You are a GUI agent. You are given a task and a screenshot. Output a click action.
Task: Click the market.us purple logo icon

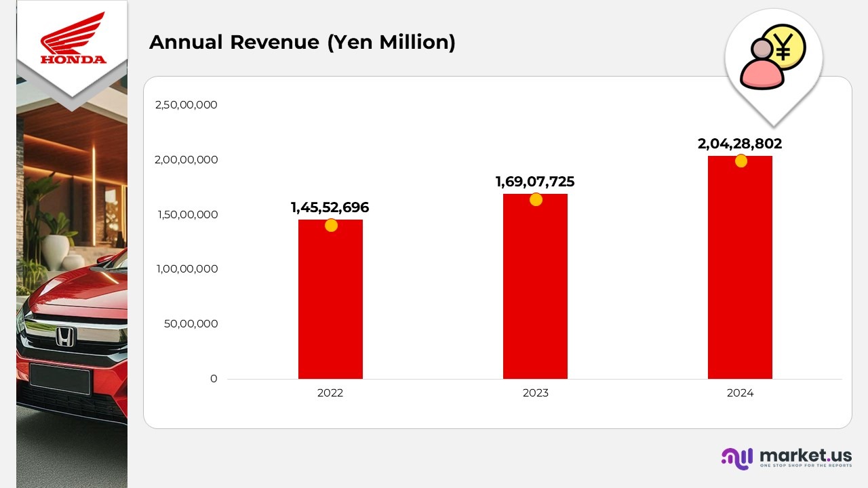coord(737,457)
